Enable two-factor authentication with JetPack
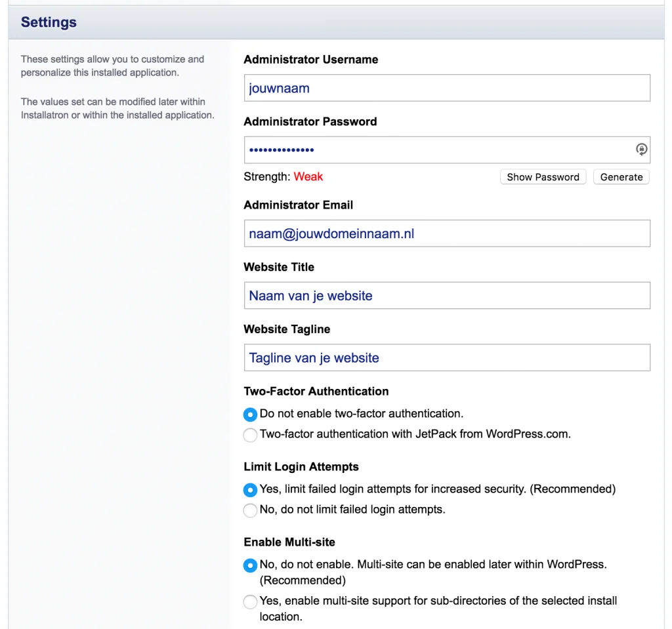The height and width of the screenshot is (629, 672). (250, 435)
